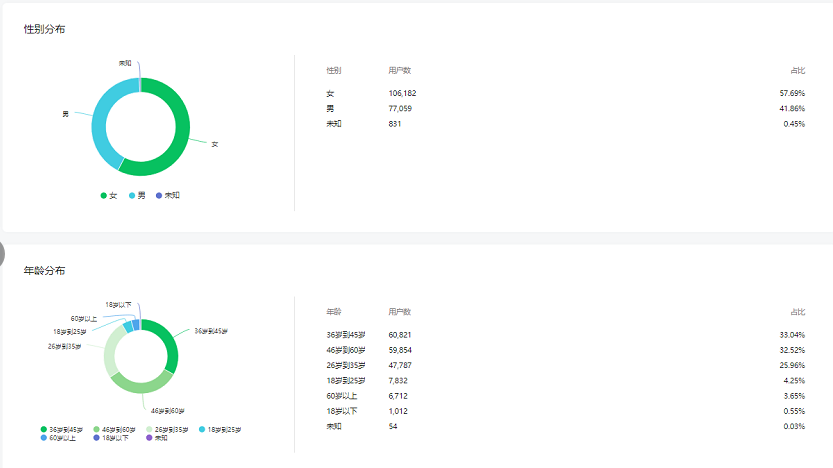Click the 0.45% percentage value

[794, 124]
